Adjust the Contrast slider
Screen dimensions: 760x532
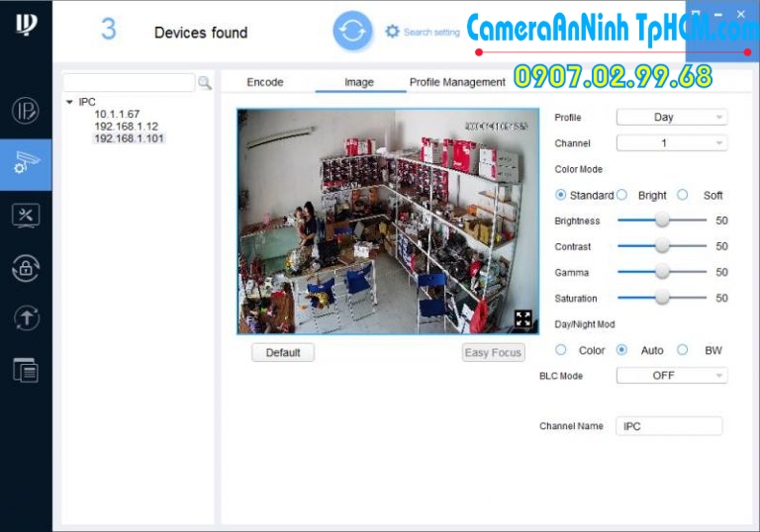pos(662,246)
